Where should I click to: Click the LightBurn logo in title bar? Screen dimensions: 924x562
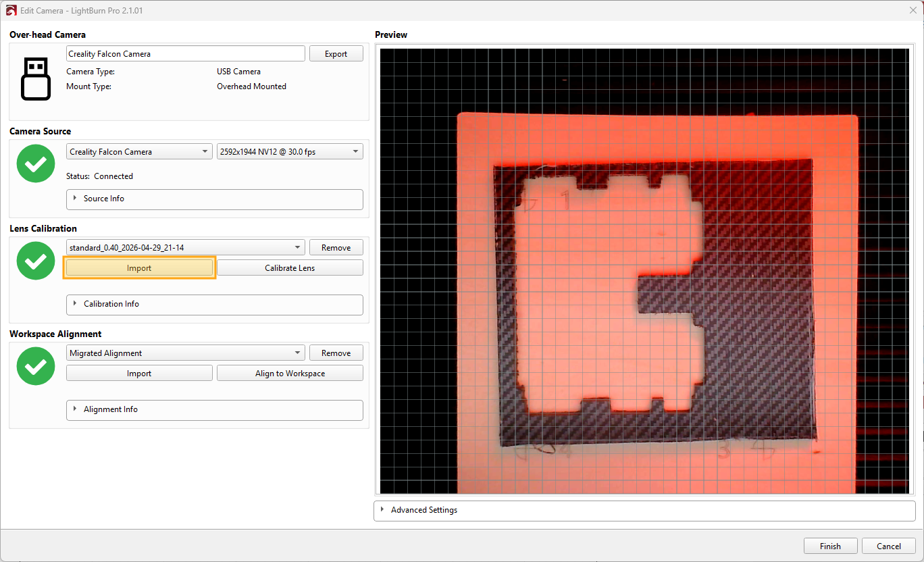[11, 11]
